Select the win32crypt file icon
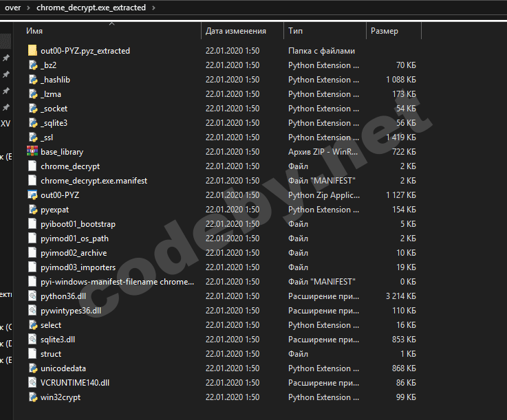Image resolution: width=507 pixels, height=420 pixels. (32, 397)
